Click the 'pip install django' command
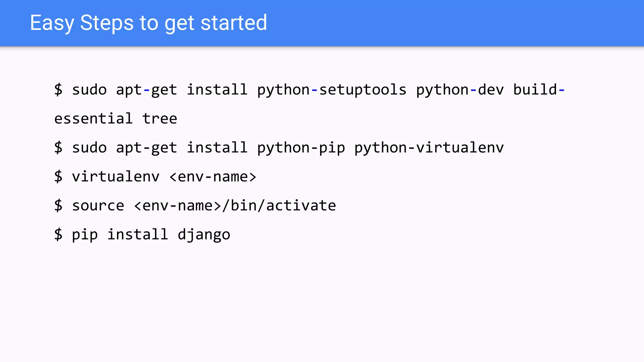The width and height of the screenshot is (644, 362). (x=142, y=235)
